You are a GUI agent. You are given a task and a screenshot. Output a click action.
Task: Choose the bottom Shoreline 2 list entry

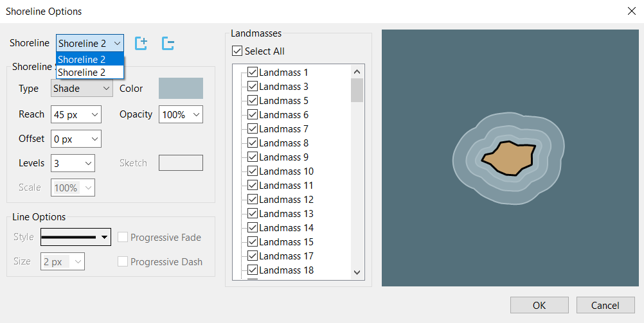point(90,73)
